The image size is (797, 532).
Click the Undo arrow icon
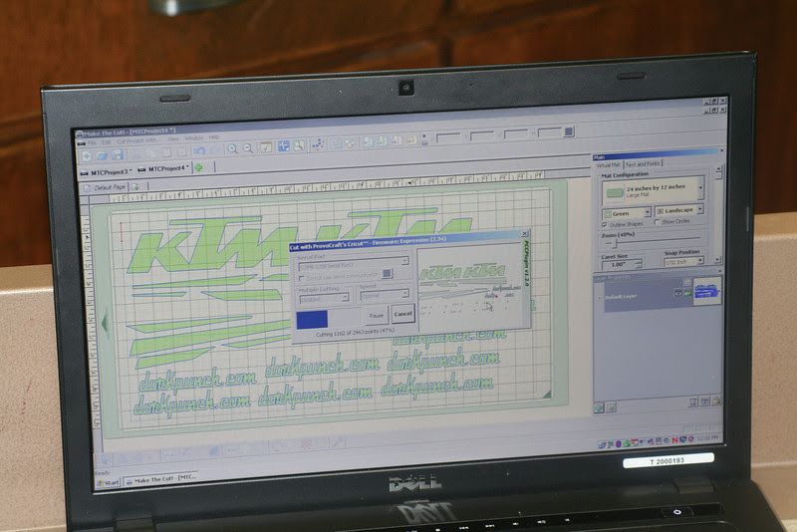tap(200, 150)
